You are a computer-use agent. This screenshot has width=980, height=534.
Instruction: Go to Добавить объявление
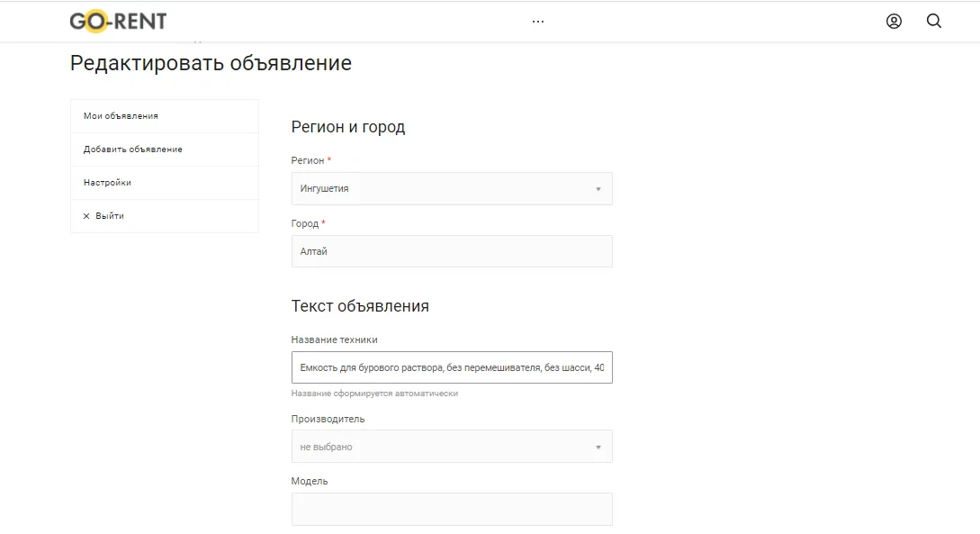133,149
